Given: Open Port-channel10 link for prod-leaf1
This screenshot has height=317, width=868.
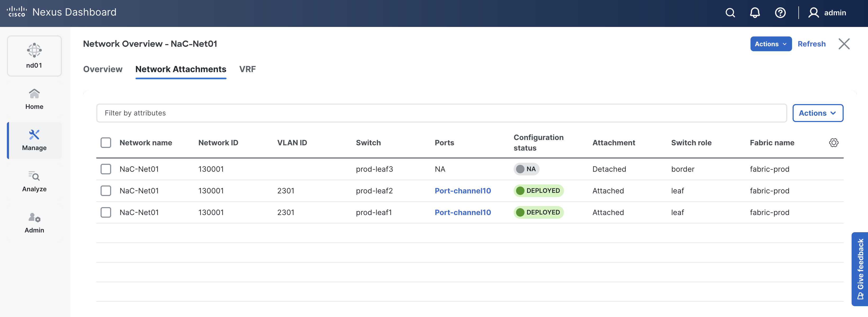Looking at the screenshot, I should point(462,212).
